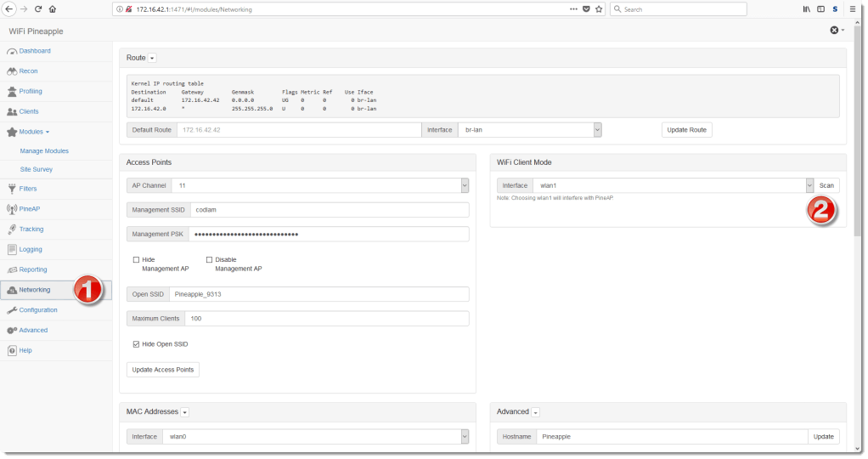Click the PineAP broadcast icon
The height and width of the screenshot is (459, 868).
pyautogui.click(x=12, y=209)
